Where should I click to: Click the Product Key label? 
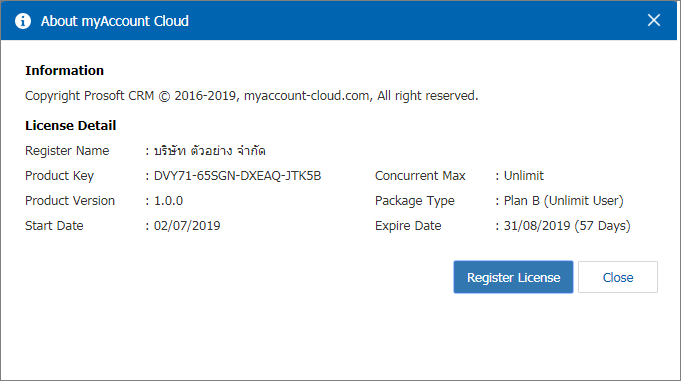point(60,176)
